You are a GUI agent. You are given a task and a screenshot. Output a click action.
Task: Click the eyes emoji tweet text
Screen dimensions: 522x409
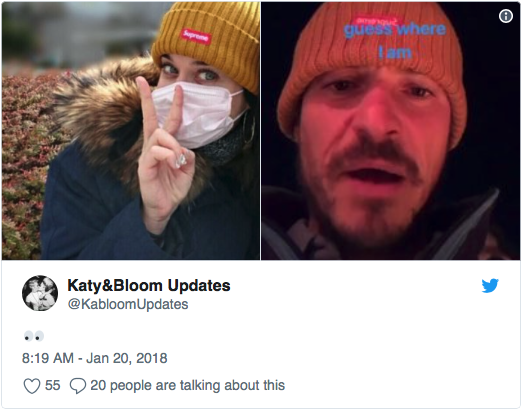(x=34, y=336)
